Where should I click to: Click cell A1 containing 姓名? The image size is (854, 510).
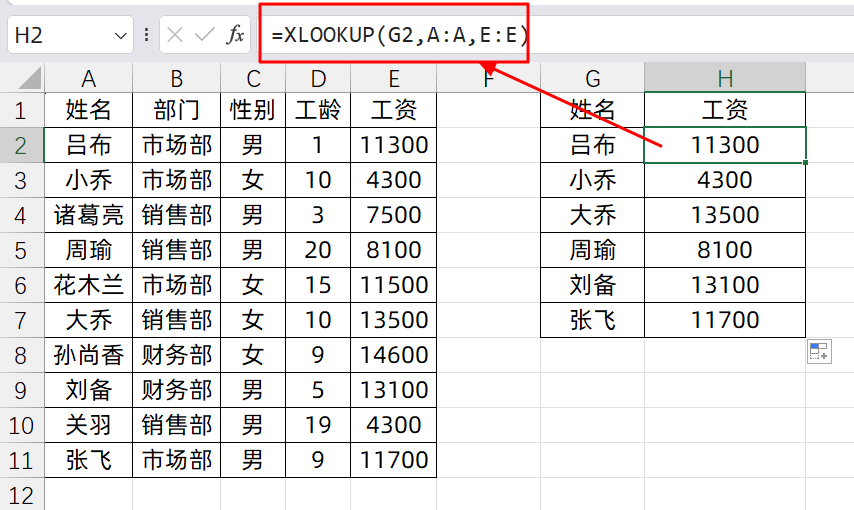coord(89,110)
